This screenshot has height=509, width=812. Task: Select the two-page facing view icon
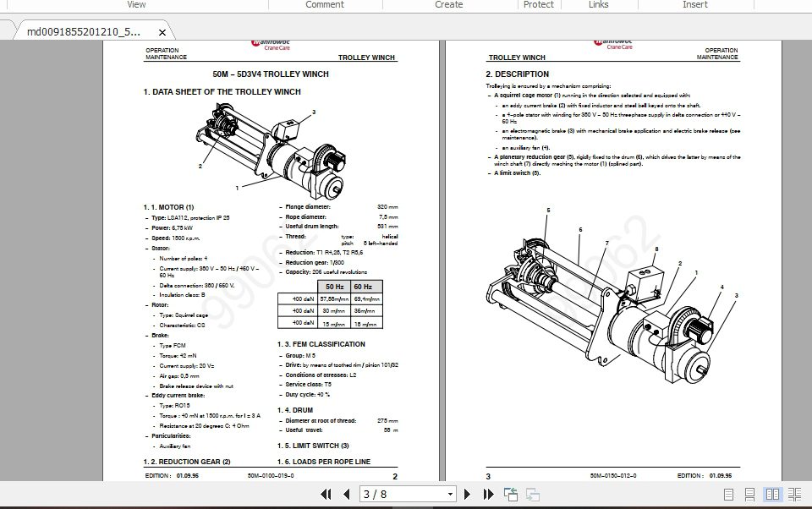[x=774, y=495]
